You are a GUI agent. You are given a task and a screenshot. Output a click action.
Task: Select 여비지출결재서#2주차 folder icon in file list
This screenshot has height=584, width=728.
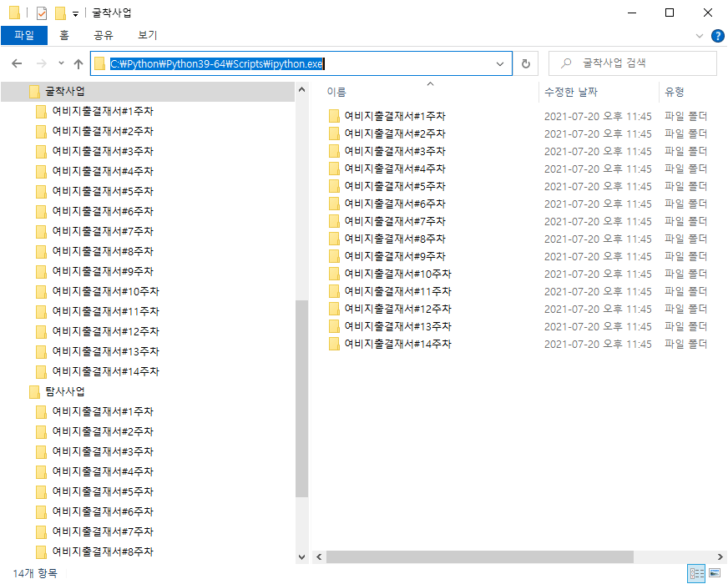334,133
